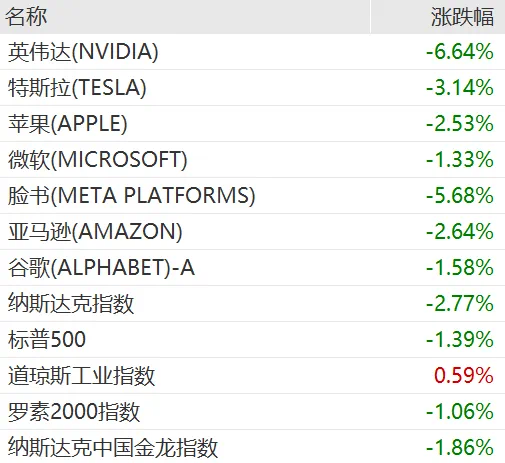Viewport: 505px width, 463px height.
Task: Open the 道琼斯工业指数 row
Action: (252, 376)
